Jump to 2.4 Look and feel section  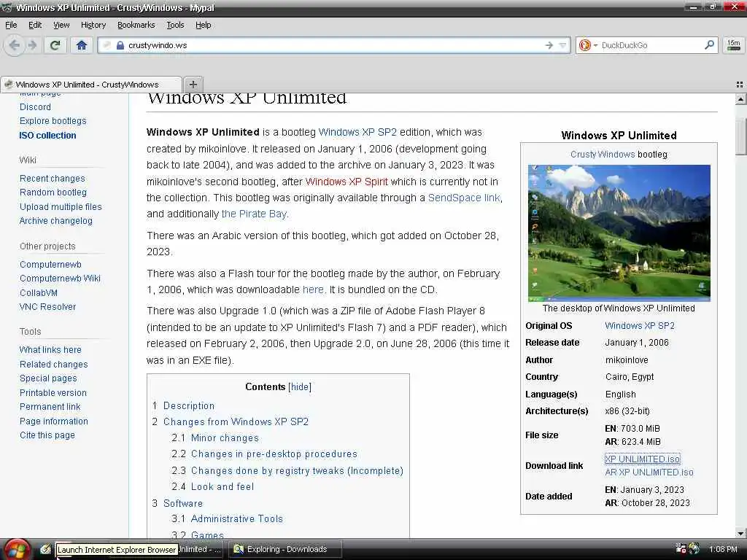pos(222,486)
